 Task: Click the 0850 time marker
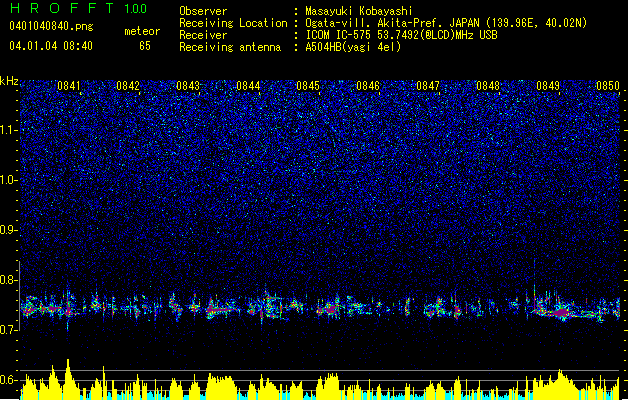point(608,86)
